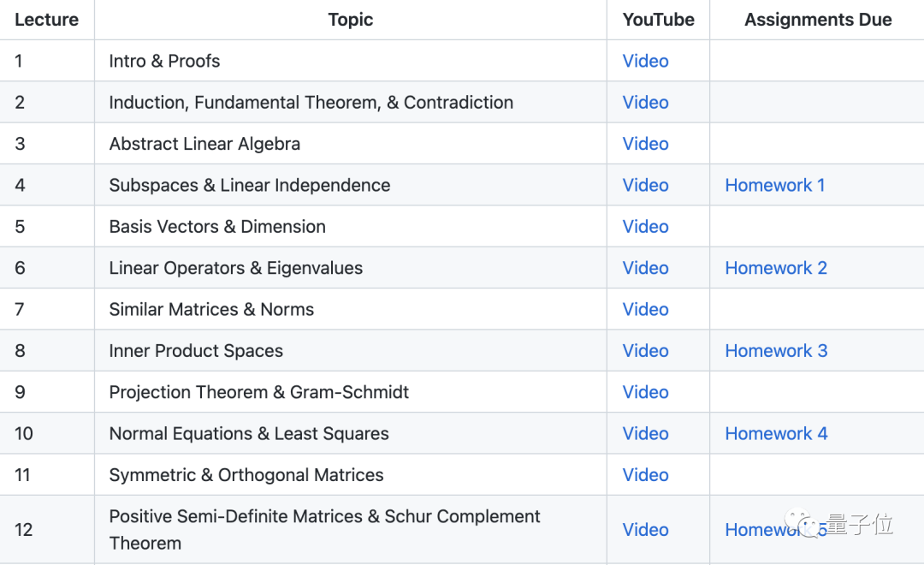The width and height of the screenshot is (924, 565).
Task: Open Linear Operators & Eigenvalues video
Action: tap(645, 268)
